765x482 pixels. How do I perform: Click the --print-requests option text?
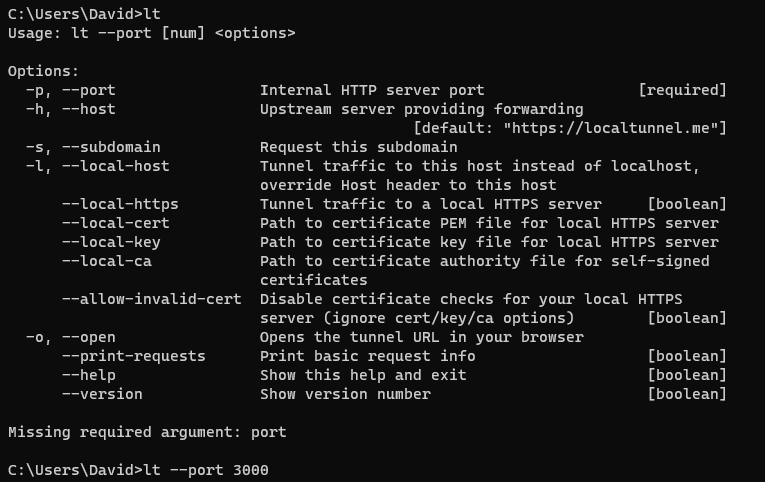[x=133, y=356]
